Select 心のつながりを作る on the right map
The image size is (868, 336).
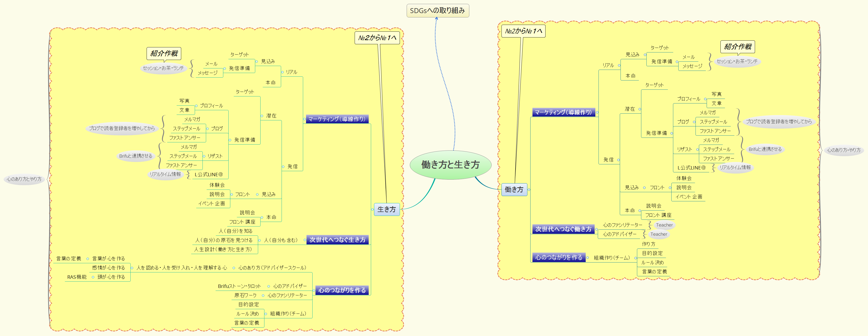[559, 257]
